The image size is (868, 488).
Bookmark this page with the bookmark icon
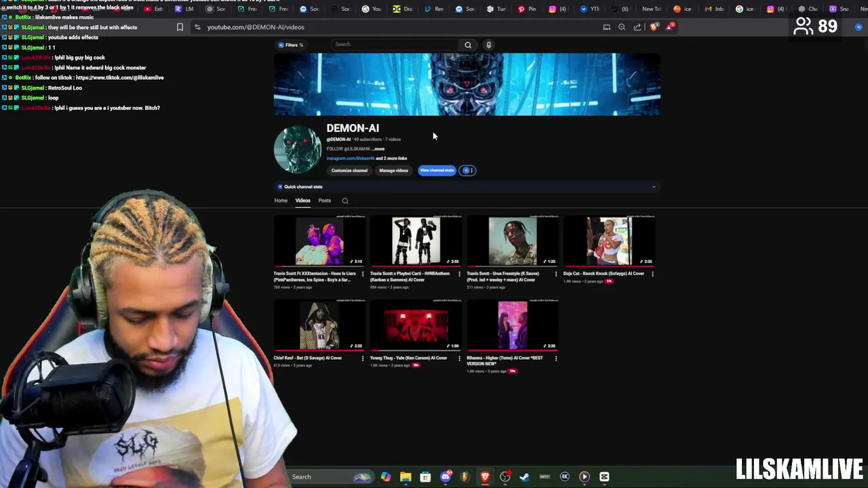click(180, 27)
